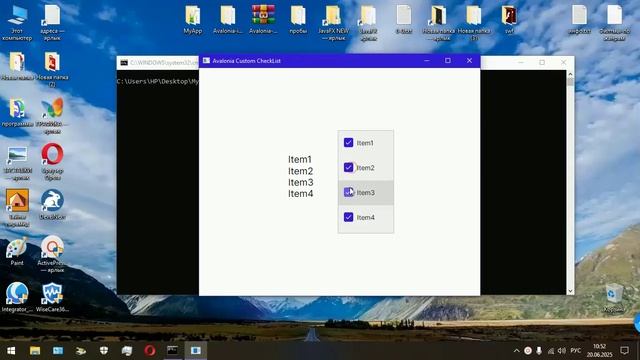Maximize the command prompt window
The height and width of the screenshot is (360, 640).
click(x=542, y=62)
